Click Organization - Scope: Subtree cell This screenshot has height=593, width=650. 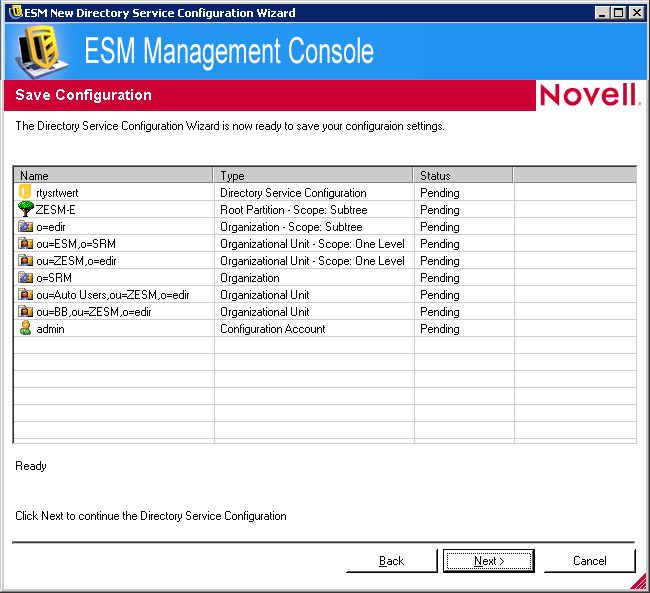click(291, 227)
